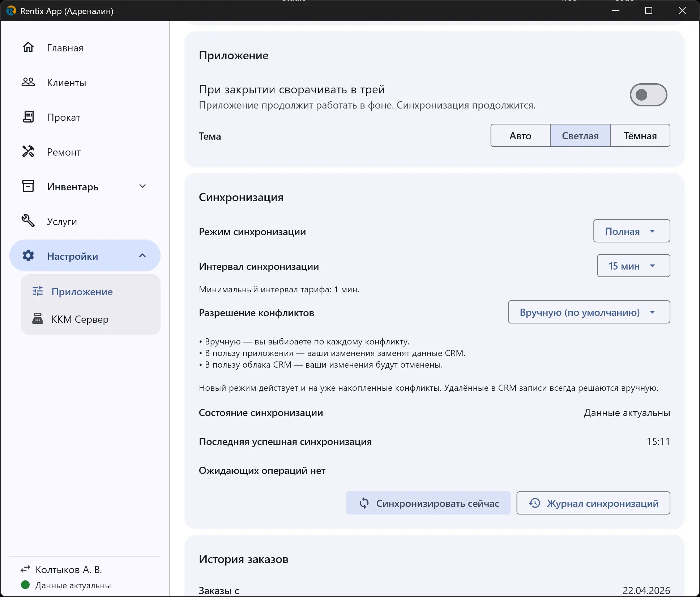Viewport: 700px width, 597px height.
Task: Select the Авто theme option
Action: tap(521, 136)
